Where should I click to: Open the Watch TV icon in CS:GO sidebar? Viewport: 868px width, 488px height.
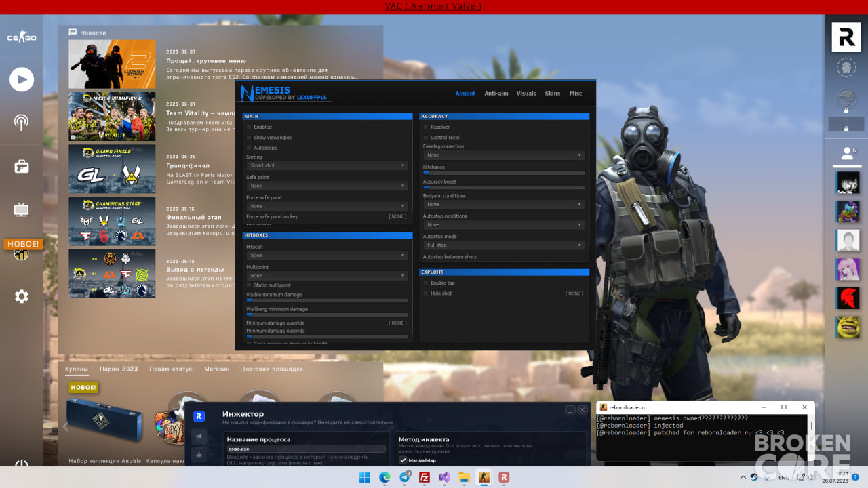coord(22,209)
